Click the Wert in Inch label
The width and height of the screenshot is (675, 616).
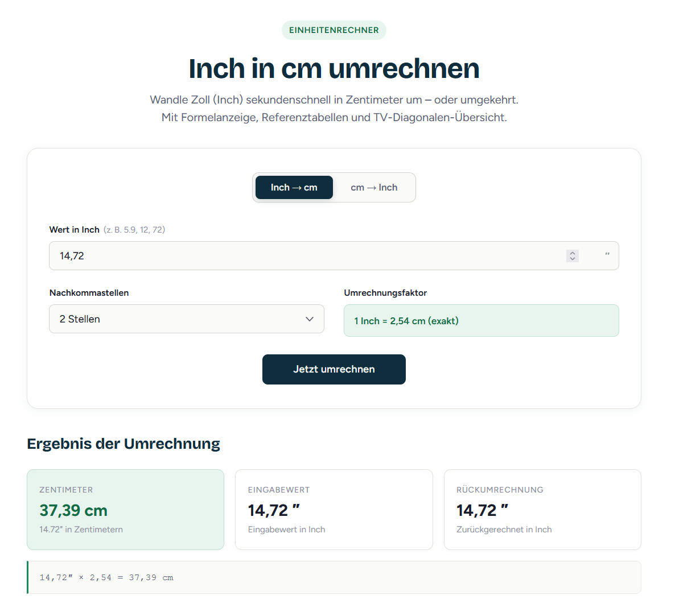point(75,230)
